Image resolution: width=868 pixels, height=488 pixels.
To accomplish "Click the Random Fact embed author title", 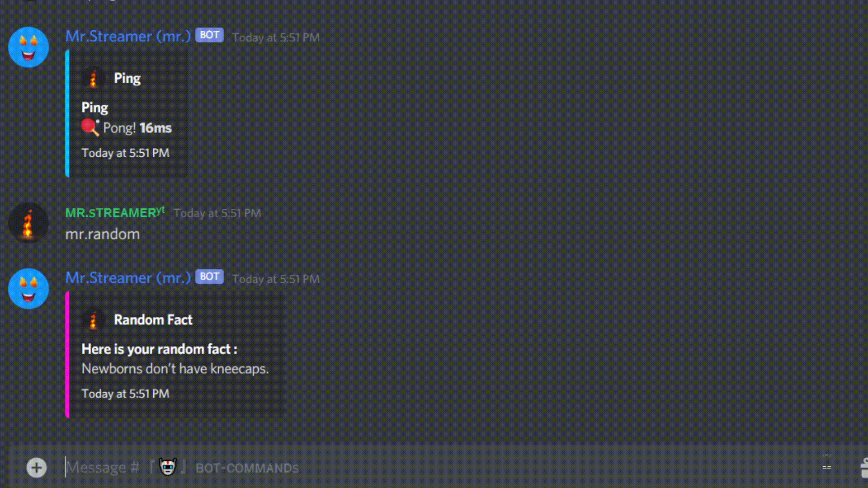I will point(153,320).
